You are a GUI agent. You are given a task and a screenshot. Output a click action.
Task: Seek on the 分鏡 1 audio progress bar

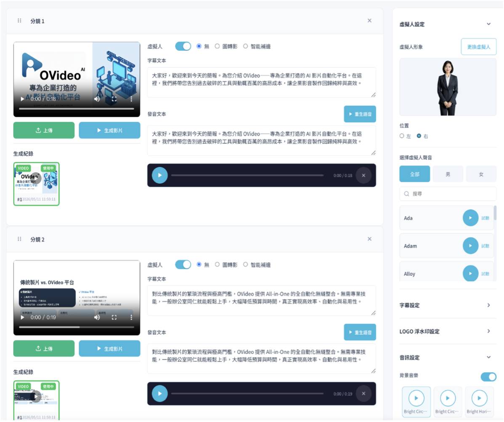click(x=247, y=175)
